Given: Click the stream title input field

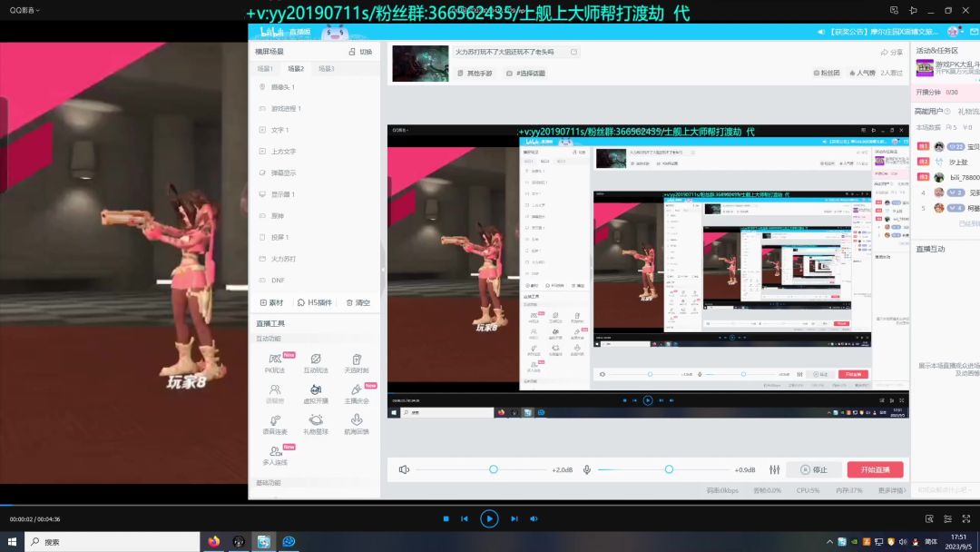Looking at the screenshot, I should coord(516,52).
